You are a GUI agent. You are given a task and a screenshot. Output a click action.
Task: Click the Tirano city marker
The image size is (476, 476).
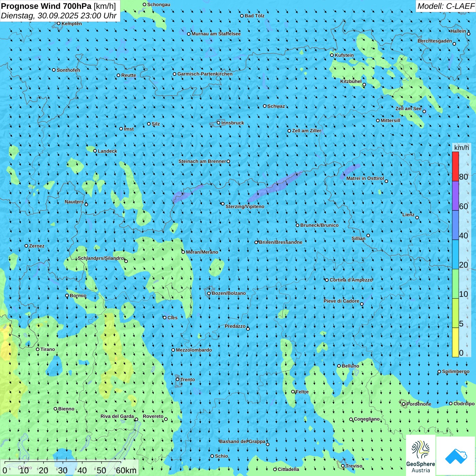click(38, 349)
